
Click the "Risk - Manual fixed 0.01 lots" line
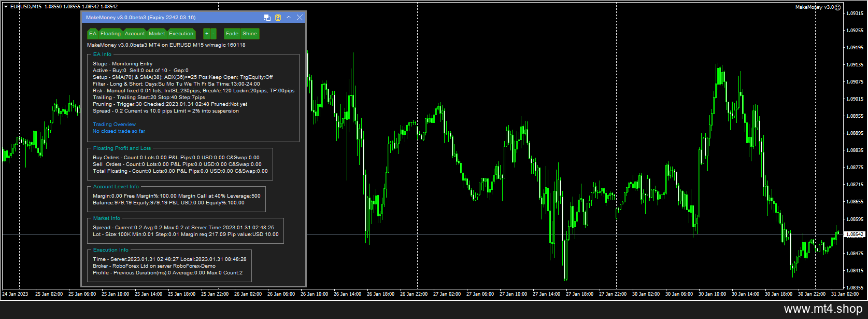pyautogui.click(x=193, y=91)
